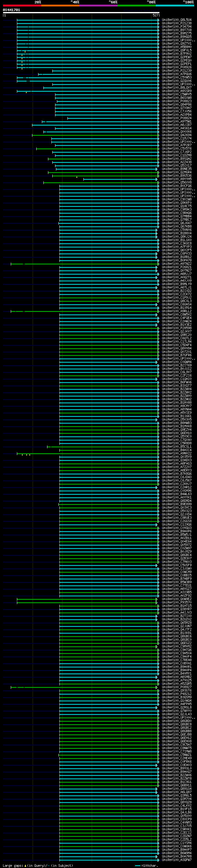Select hit label UniRef100_P48212
Viewport: 197px width, 868px height.
pyautogui.click(x=177, y=694)
